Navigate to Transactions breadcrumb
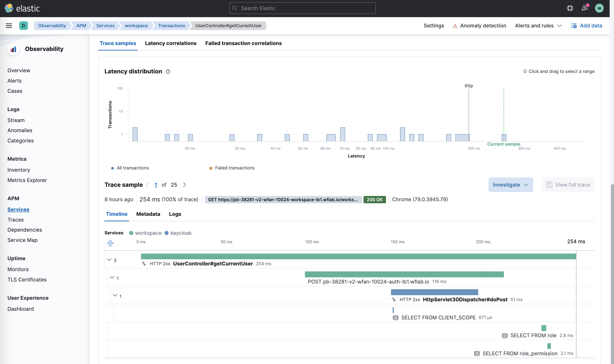The height and width of the screenshot is (364, 614). click(x=172, y=26)
